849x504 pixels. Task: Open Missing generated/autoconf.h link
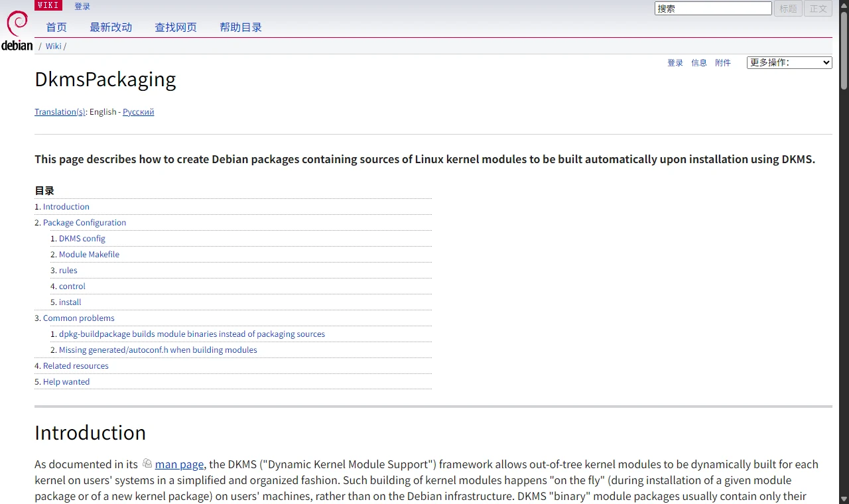[x=158, y=350]
